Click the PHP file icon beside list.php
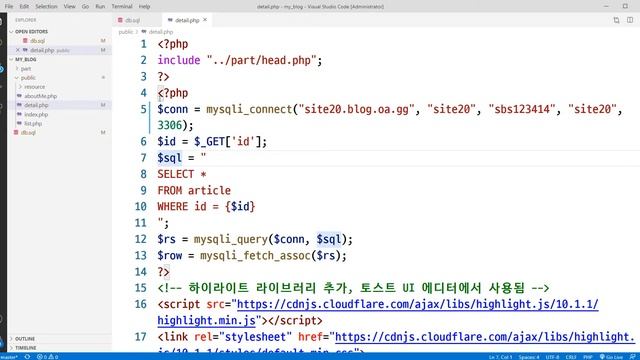This screenshot has width=640, height=360. (x=19, y=123)
